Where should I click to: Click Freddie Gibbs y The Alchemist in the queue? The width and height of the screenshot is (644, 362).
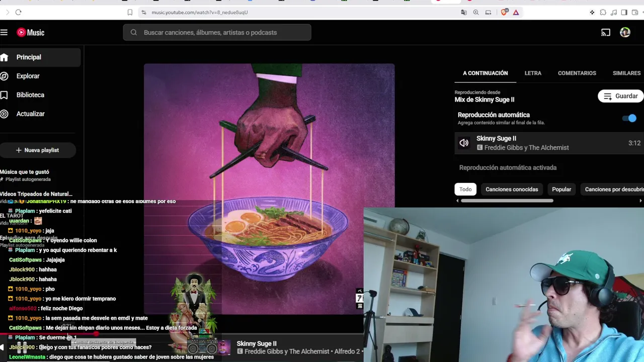(x=527, y=148)
